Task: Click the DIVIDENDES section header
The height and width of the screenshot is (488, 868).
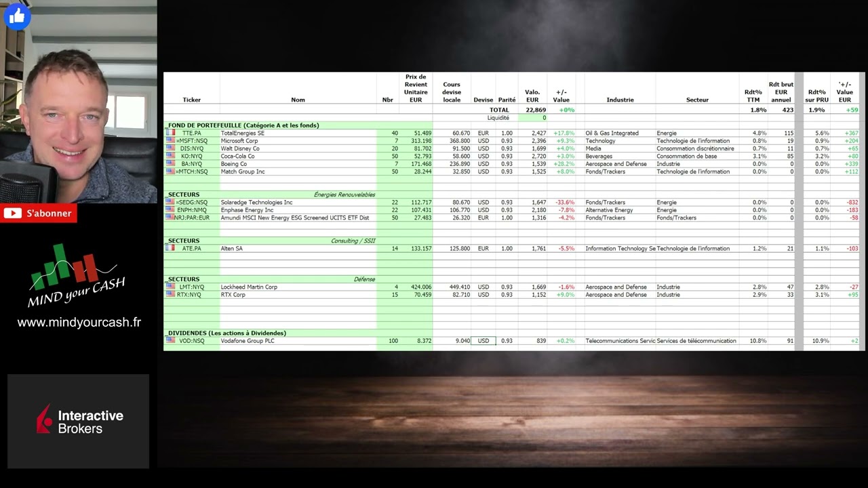Action: coord(226,333)
